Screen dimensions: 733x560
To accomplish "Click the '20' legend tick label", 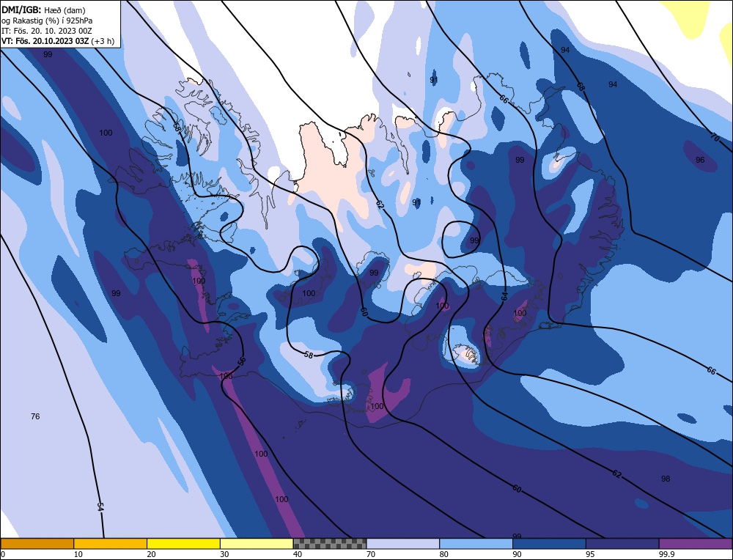I will [x=152, y=554].
